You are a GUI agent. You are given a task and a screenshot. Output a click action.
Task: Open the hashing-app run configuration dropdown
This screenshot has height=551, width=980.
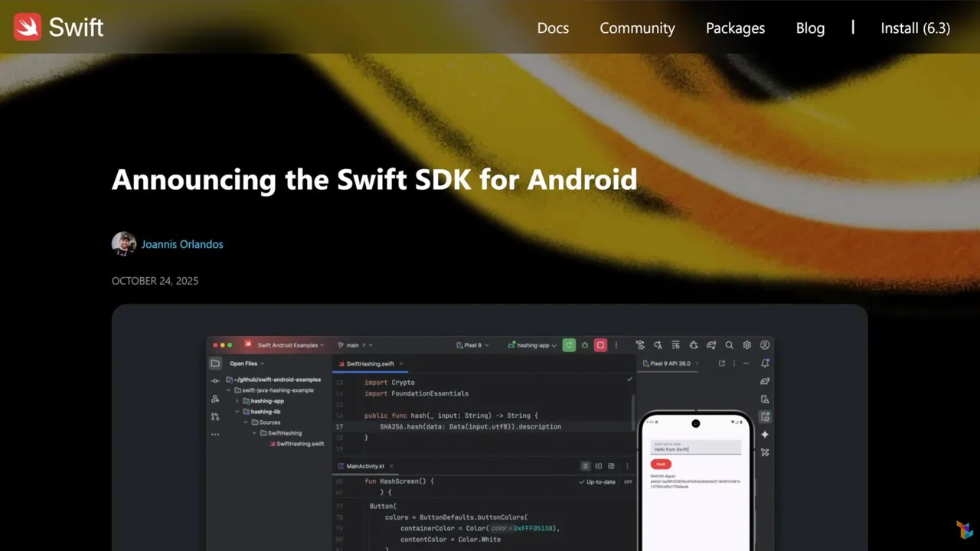532,345
